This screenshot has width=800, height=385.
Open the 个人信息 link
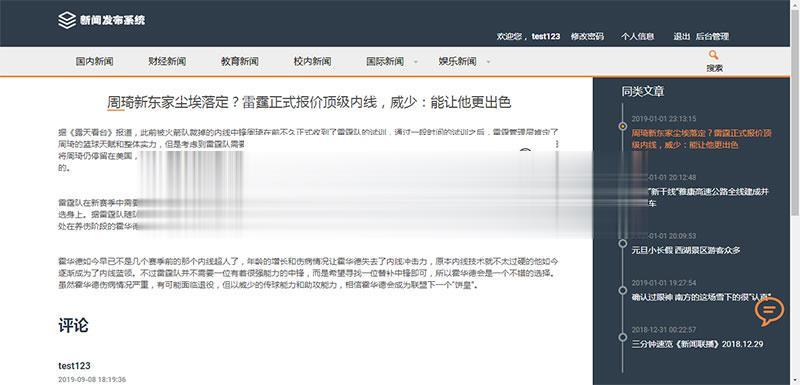pyautogui.click(x=637, y=37)
